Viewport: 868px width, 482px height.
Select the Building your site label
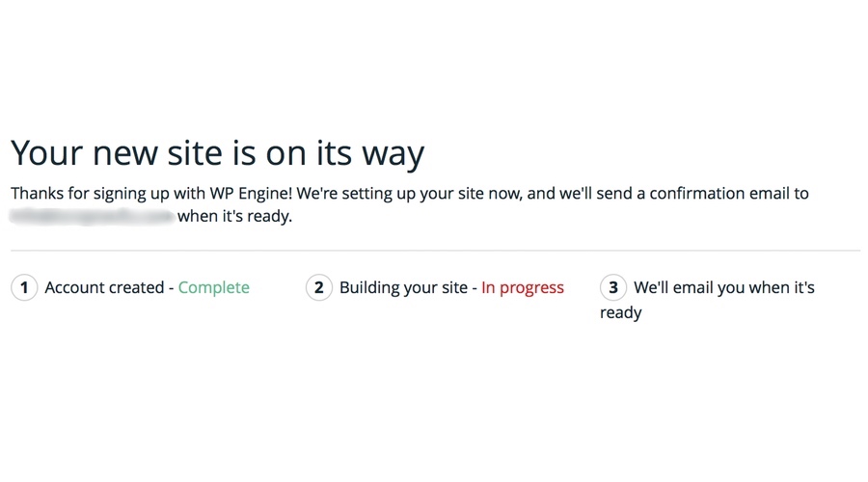[403, 288]
